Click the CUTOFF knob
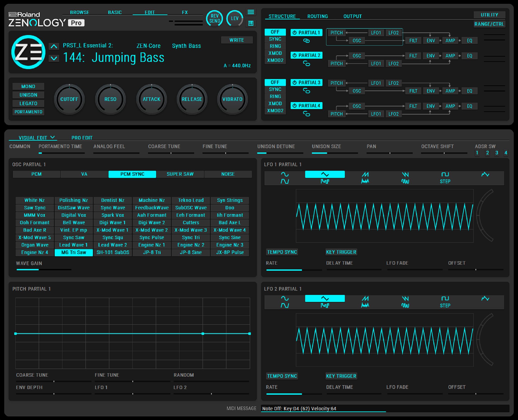The image size is (518, 420). [x=69, y=99]
